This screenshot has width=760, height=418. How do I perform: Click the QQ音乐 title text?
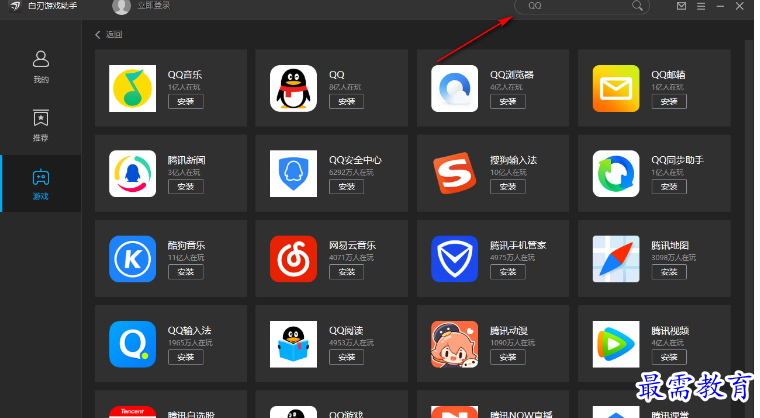point(185,75)
